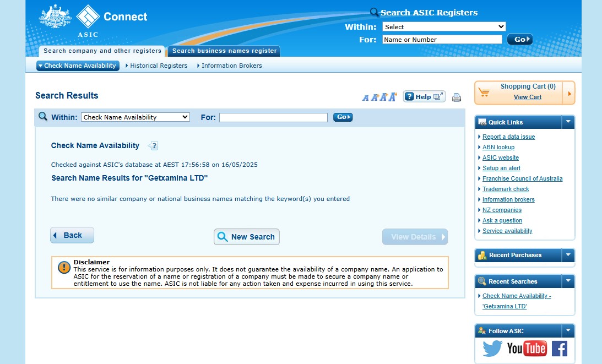Open the ABN lookup link
The image size is (602, 364).
pos(498,147)
